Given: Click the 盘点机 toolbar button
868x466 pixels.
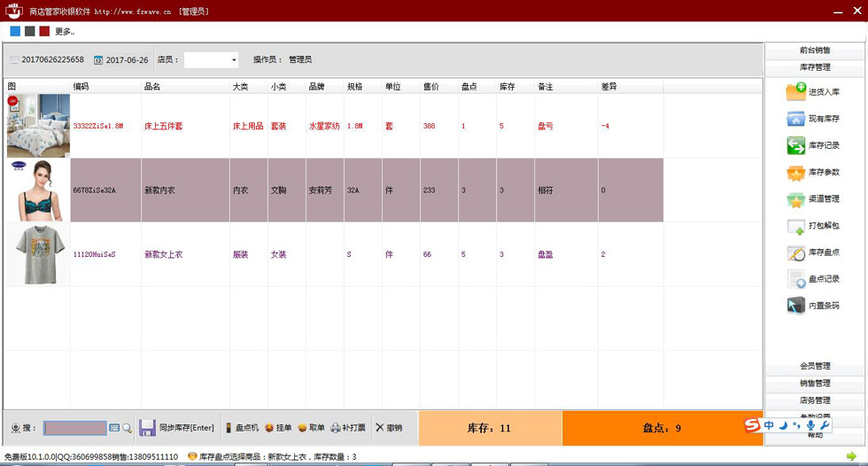Looking at the screenshot, I should tap(242, 428).
